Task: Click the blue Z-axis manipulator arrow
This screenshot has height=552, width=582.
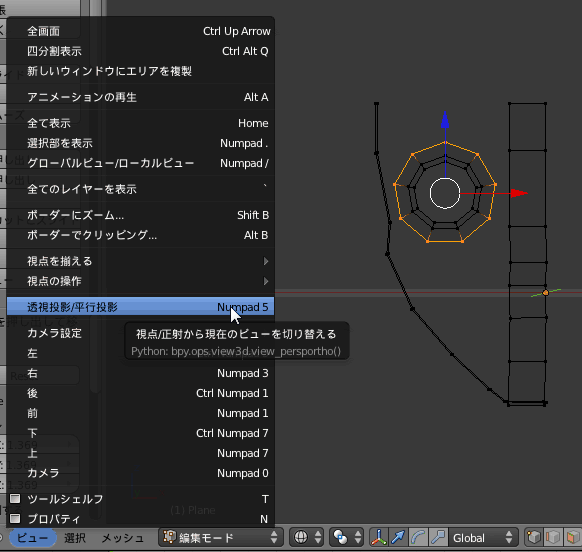Action: 445,120
